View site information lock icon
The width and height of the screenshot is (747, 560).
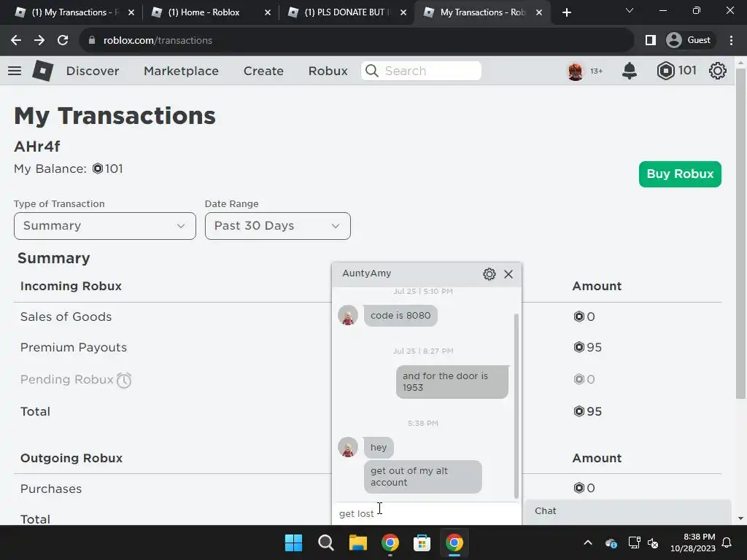coord(92,41)
